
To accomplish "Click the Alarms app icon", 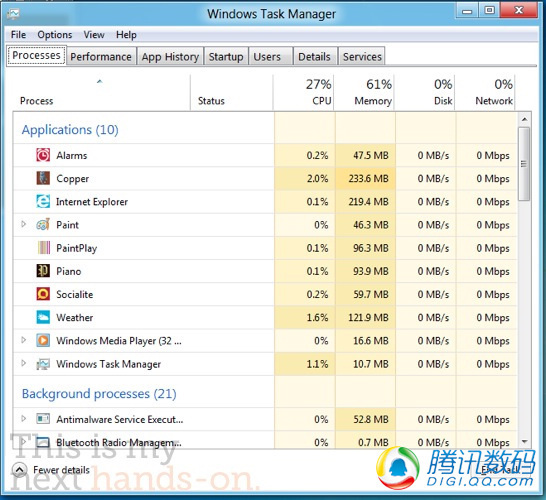I will click(x=43, y=155).
